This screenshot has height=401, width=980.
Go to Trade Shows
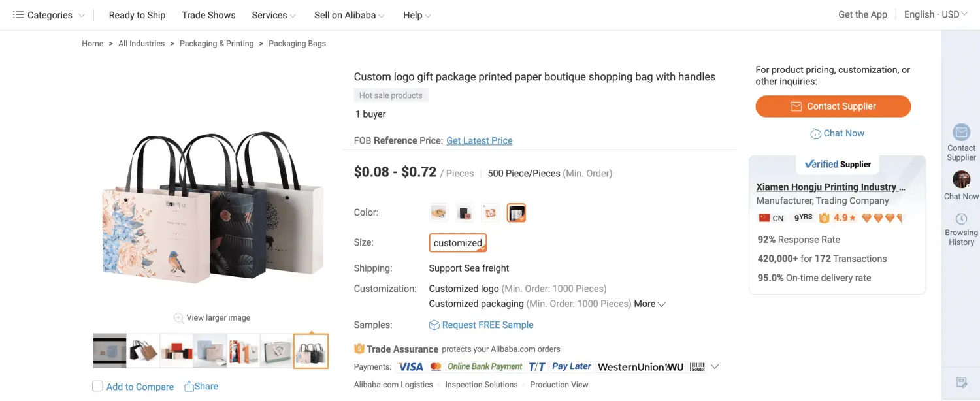[208, 15]
